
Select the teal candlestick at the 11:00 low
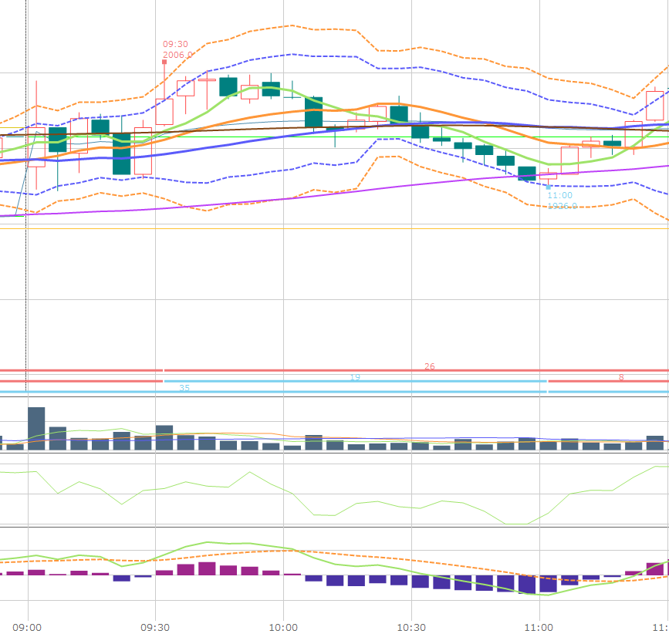tap(526, 174)
